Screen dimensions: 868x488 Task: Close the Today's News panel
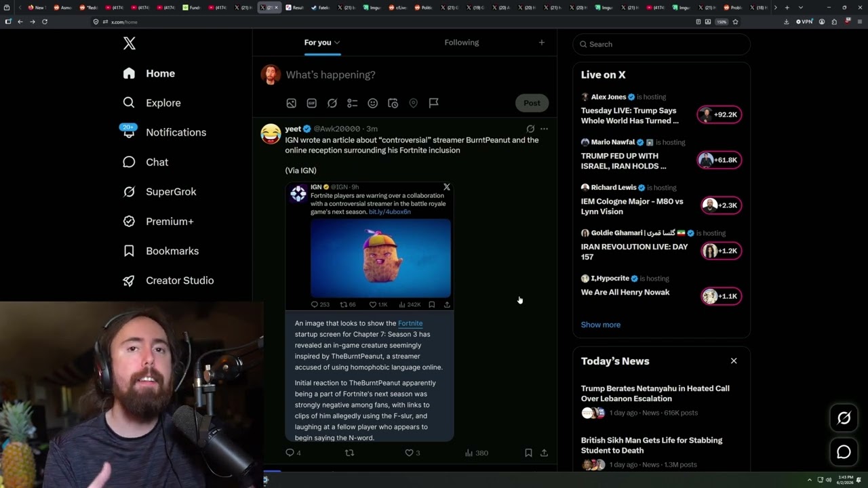[x=734, y=361]
